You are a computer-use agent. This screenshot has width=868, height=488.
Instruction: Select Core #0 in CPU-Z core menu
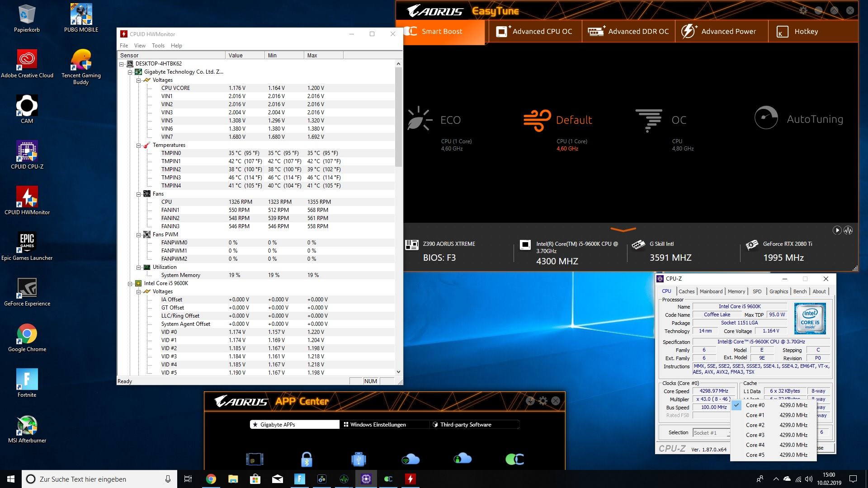(773, 405)
